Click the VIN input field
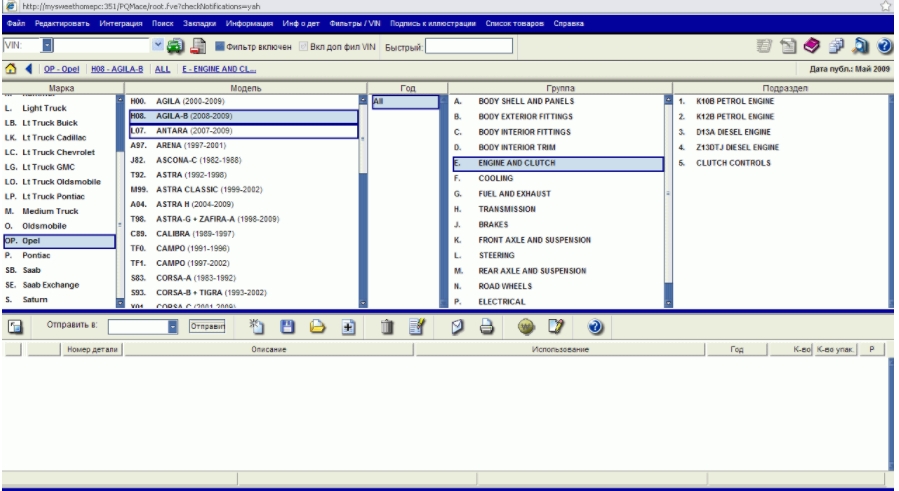Viewport: 899px width, 491px height. click(x=101, y=45)
